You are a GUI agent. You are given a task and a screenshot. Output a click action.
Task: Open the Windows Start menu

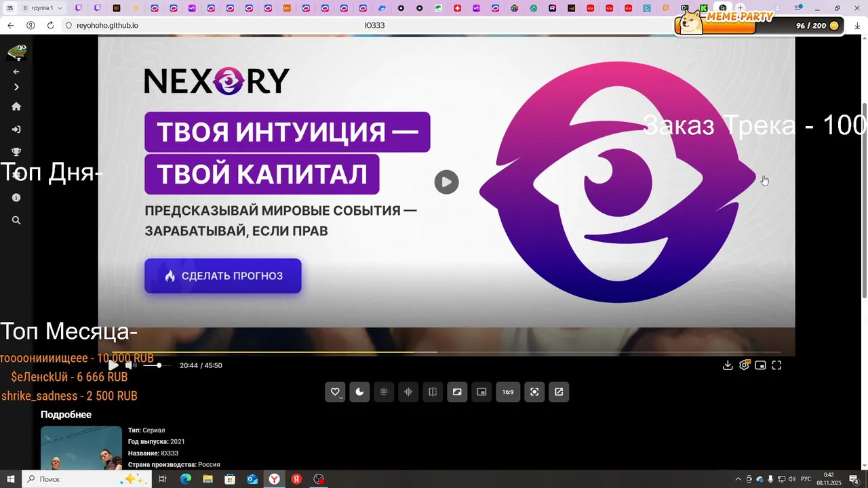tap(11, 479)
